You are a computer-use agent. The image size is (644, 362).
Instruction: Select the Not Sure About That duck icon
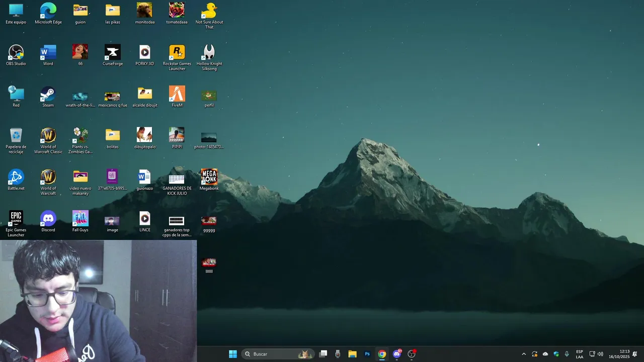[209, 16]
